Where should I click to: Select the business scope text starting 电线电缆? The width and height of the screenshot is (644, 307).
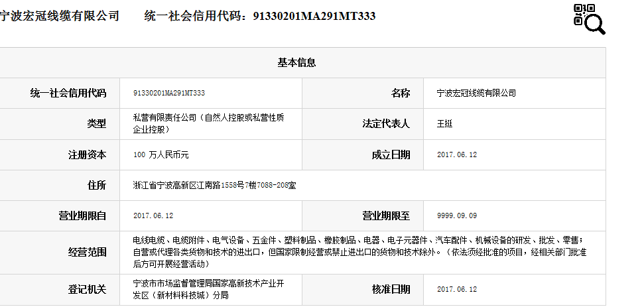359,253
